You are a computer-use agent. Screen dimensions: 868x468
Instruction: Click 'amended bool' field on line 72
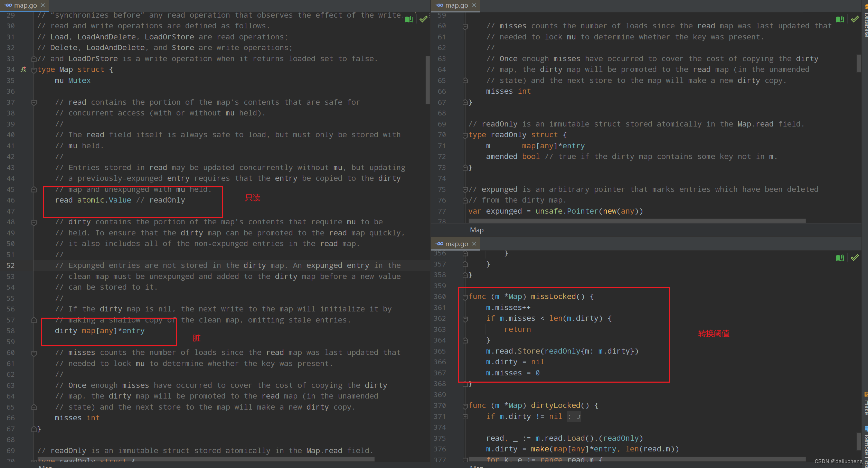[x=513, y=157]
